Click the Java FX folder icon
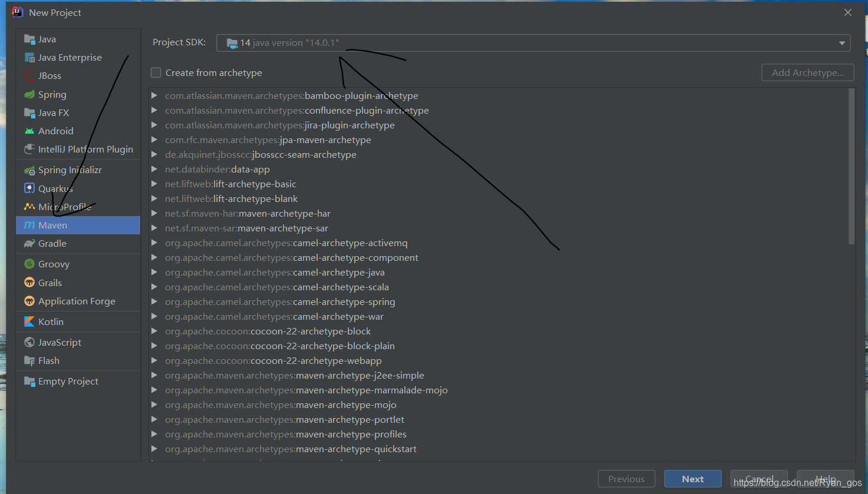The image size is (868, 494). point(29,112)
